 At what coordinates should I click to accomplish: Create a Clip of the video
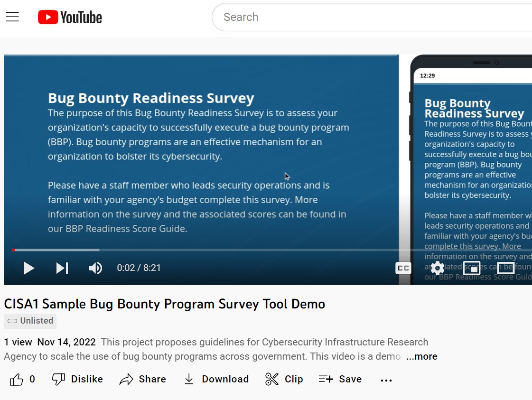pyautogui.click(x=284, y=379)
